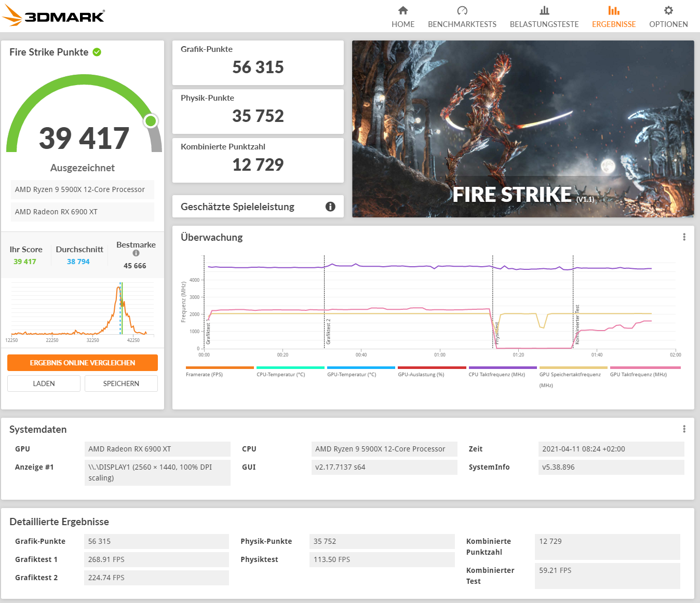This screenshot has height=603, width=700.
Task: Click the Grafik-Punkte score card
Action: [258, 63]
